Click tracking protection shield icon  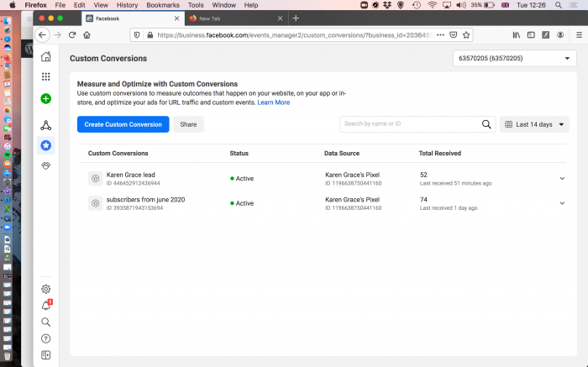(137, 35)
